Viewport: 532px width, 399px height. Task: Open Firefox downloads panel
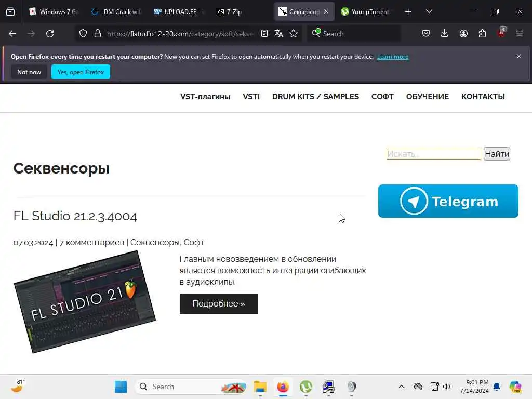coord(445,34)
